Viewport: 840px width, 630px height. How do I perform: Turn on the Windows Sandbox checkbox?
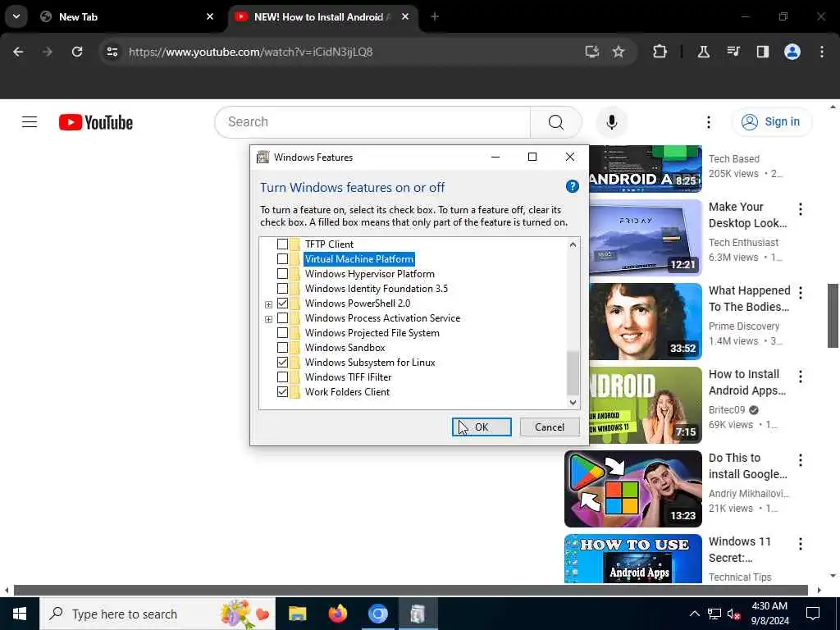tap(282, 348)
